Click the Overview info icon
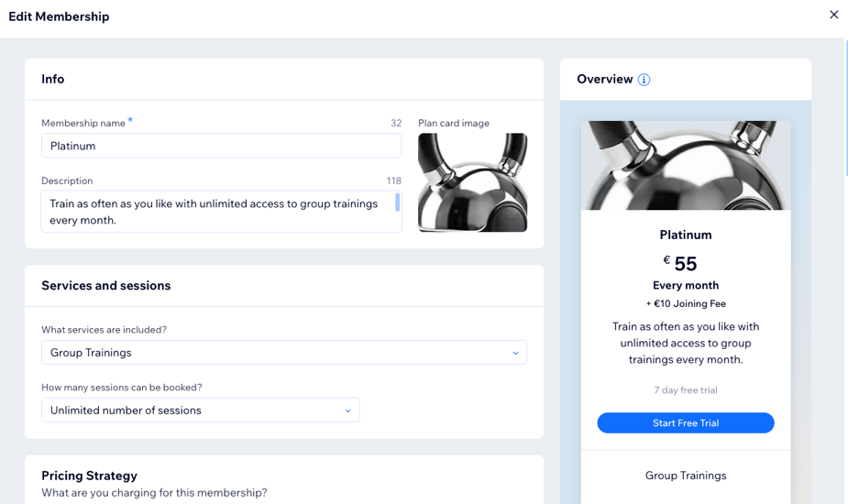 [644, 80]
